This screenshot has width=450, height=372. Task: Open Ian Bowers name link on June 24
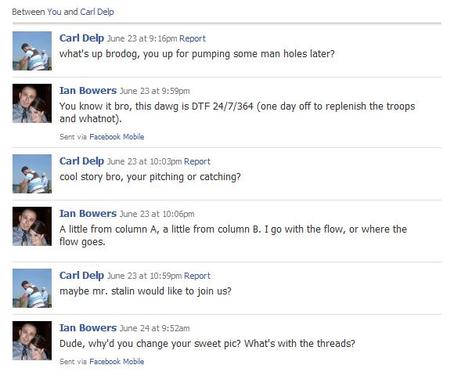(88, 328)
